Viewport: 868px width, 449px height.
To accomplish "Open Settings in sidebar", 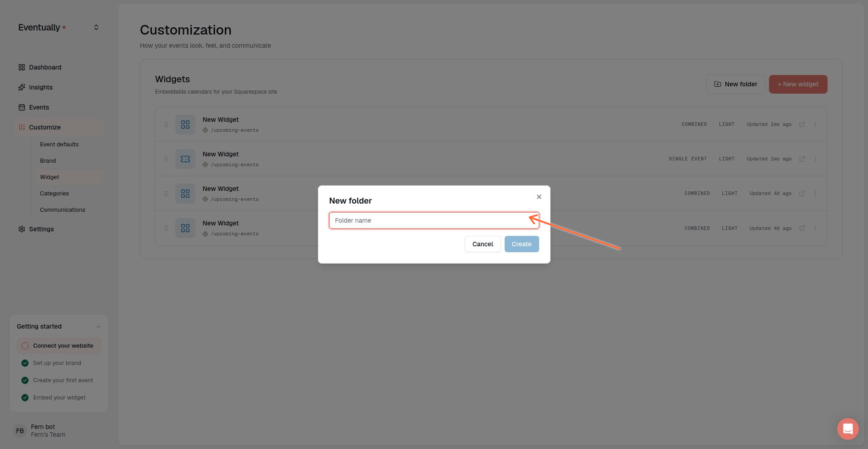I will click(x=59, y=229).
